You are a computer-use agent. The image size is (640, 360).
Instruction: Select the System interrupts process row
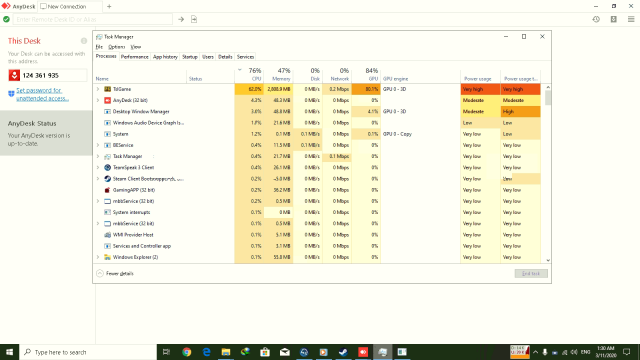318,212
